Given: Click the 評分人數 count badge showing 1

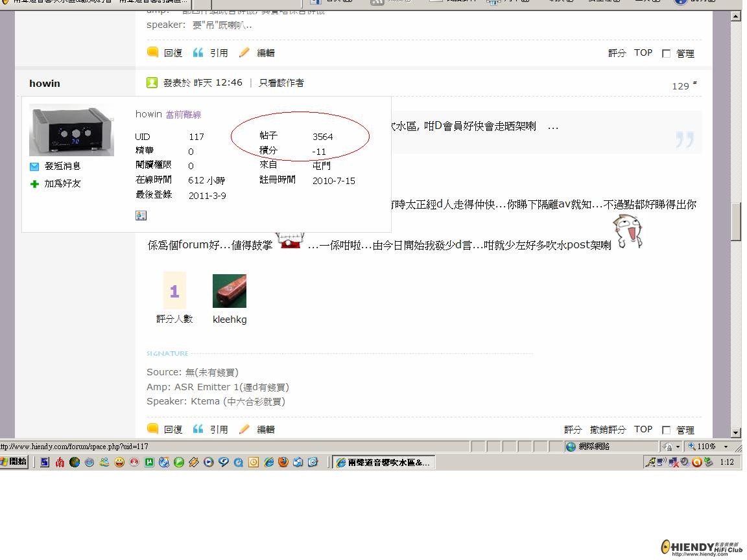Looking at the screenshot, I should point(174,290).
